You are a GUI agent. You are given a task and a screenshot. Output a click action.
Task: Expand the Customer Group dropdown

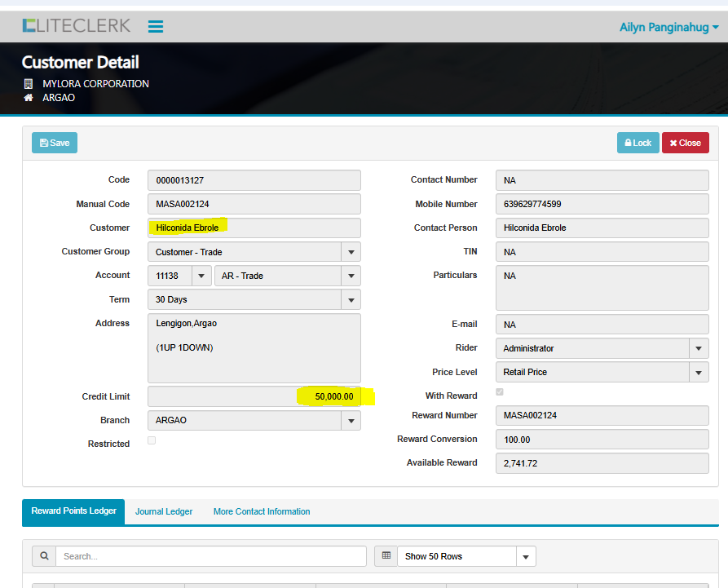(351, 252)
